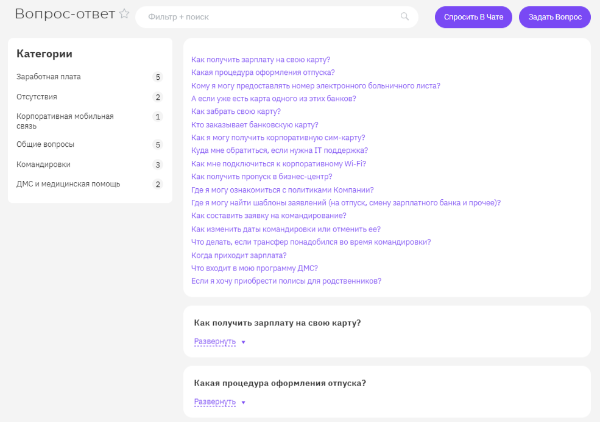This screenshot has height=422, width=600.
Task: Open link about трансфер во время командировки
Action: click(311, 242)
